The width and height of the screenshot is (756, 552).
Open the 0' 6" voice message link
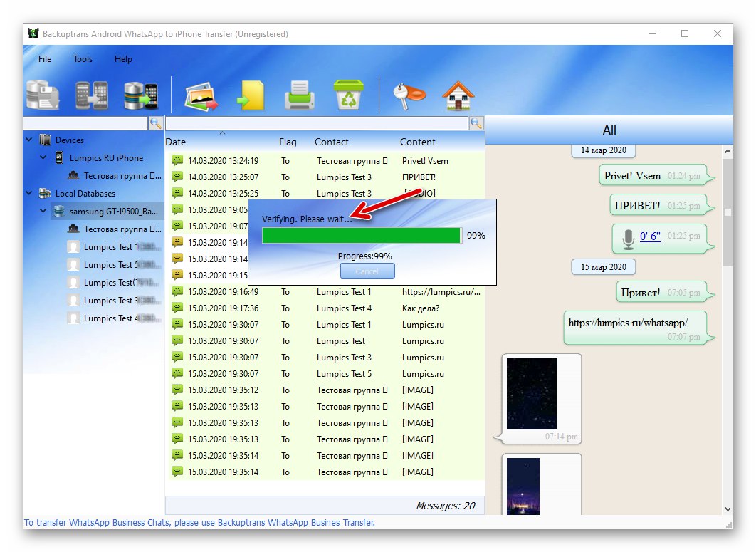[650, 236]
